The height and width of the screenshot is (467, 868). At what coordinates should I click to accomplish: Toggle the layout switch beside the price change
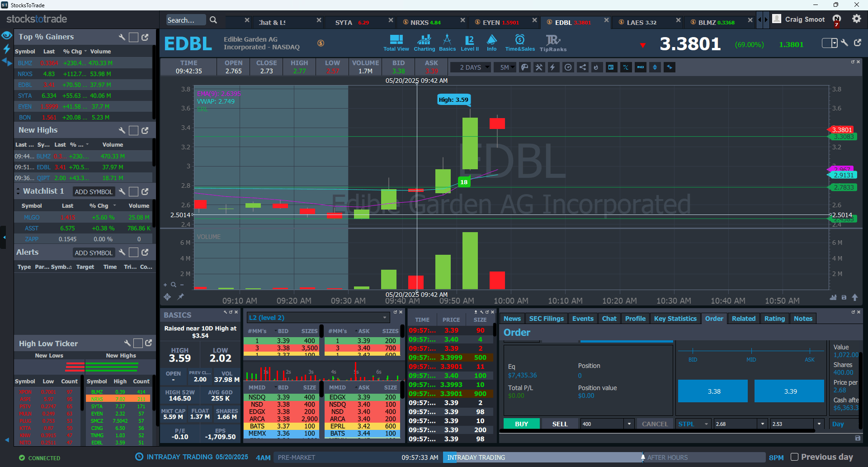click(x=830, y=43)
